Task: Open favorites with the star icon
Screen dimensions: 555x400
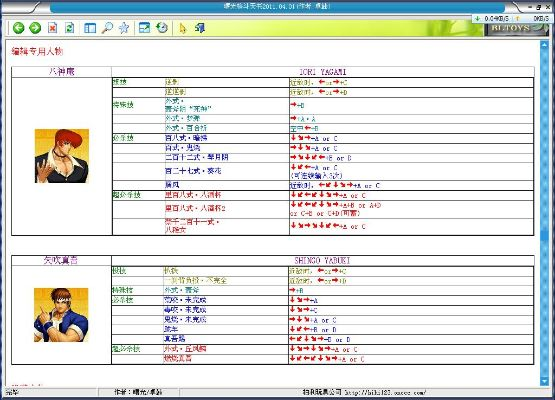Action: [124, 28]
